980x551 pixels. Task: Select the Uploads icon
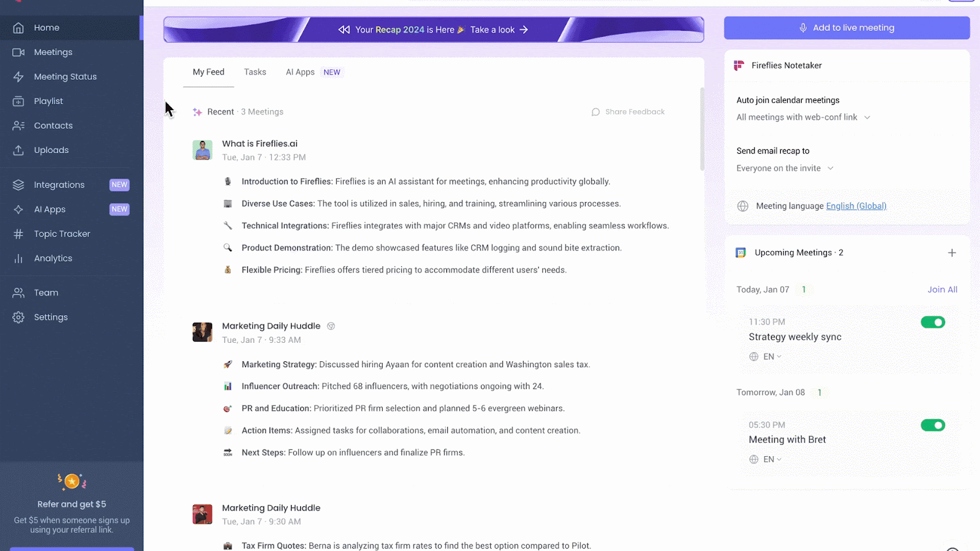pos(18,150)
